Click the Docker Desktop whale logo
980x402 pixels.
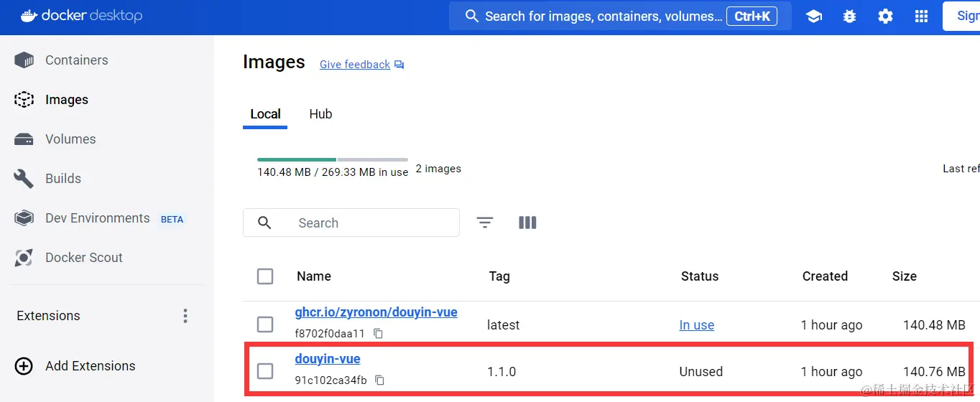29,16
